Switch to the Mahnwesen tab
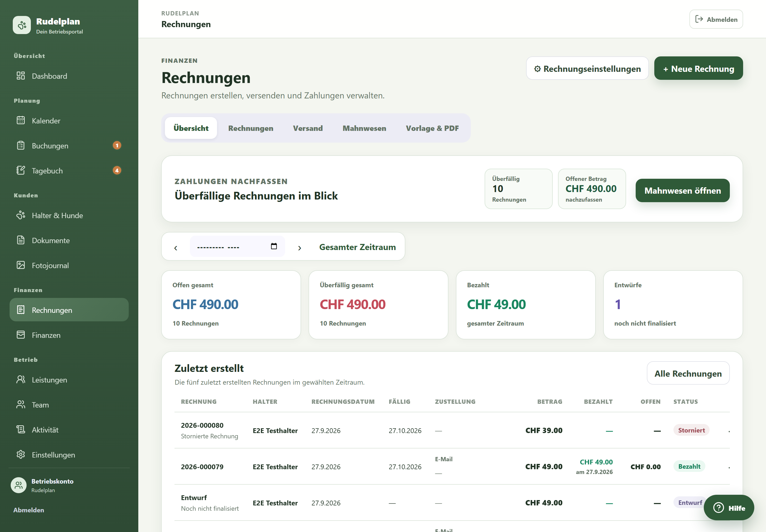766x532 pixels. pyautogui.click(x=364, y=128)
